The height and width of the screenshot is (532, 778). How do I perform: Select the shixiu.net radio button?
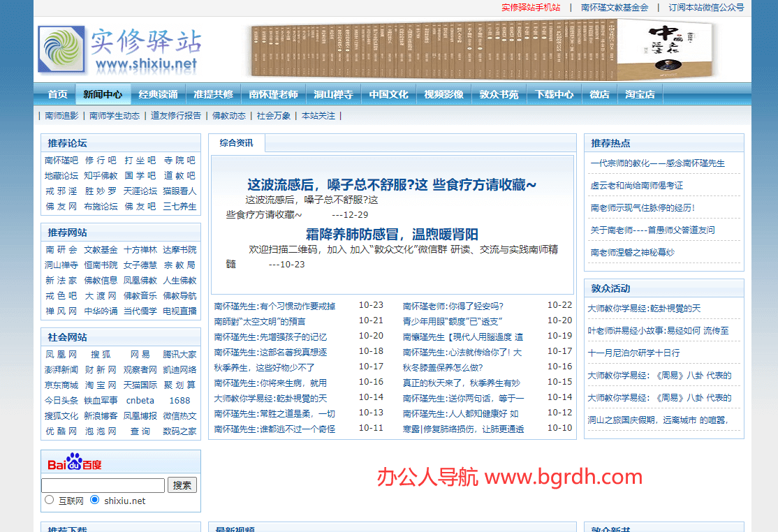click(x=95, y=500)
